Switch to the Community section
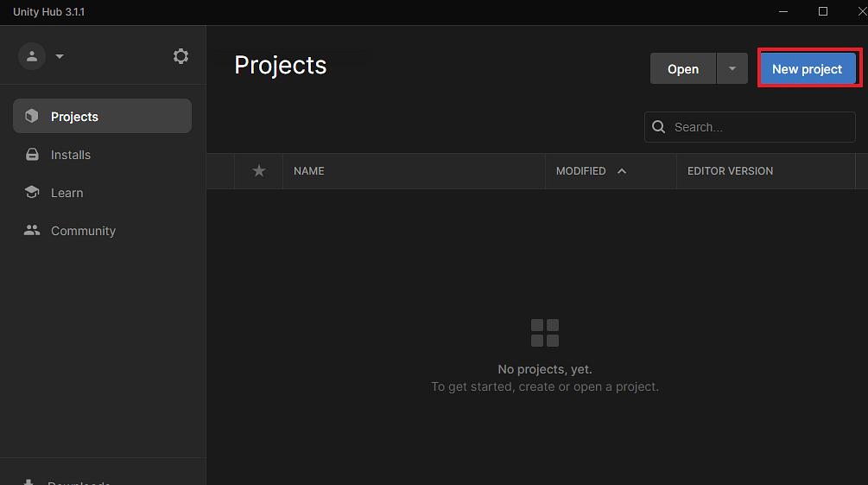The height and width of the screenshot is (485, 868). pos(103,231)
